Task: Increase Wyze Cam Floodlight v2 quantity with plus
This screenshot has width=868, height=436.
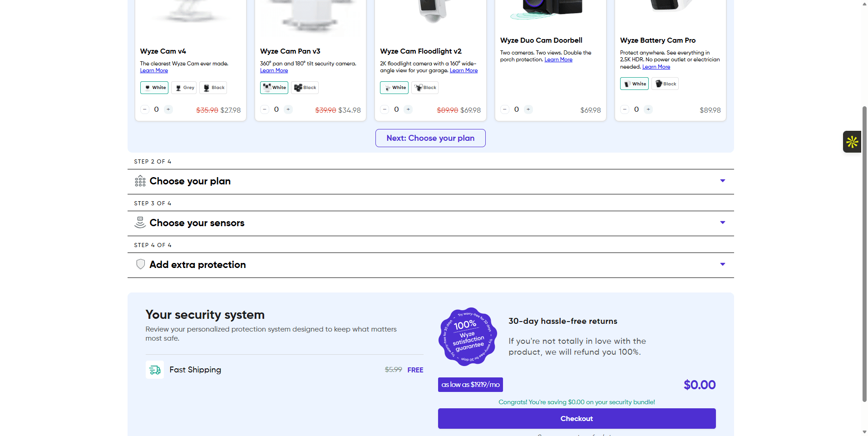Action: (408, 109)
